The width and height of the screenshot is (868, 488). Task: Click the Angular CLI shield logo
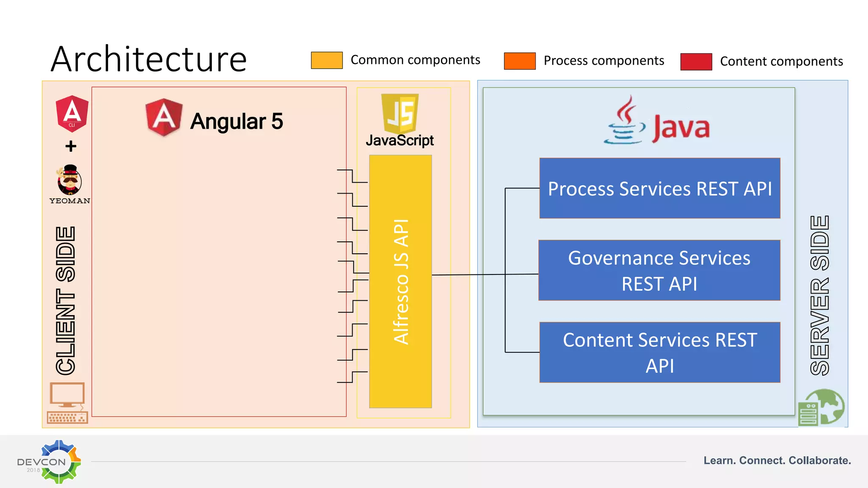pos(72,114)
